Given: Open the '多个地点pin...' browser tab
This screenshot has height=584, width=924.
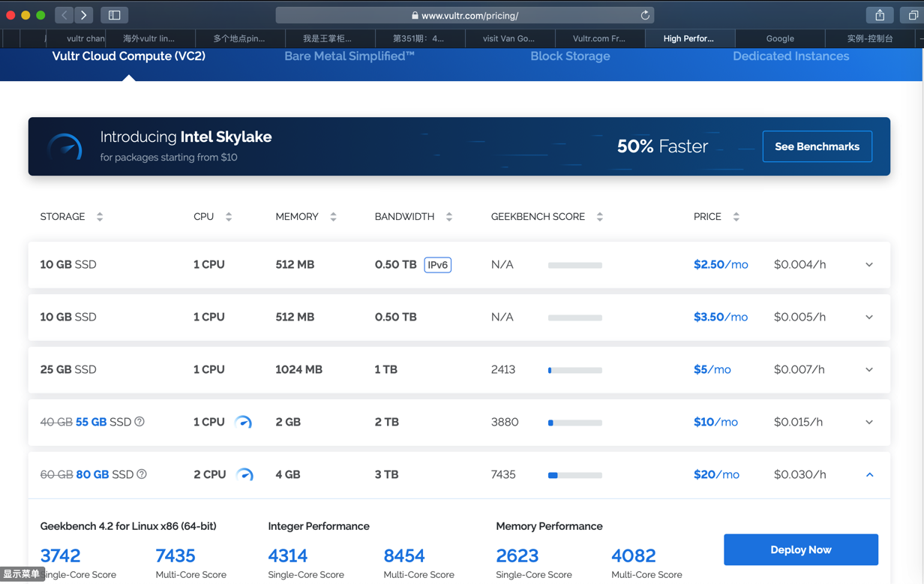Looking at the screenshot, I should coord(239,38).
